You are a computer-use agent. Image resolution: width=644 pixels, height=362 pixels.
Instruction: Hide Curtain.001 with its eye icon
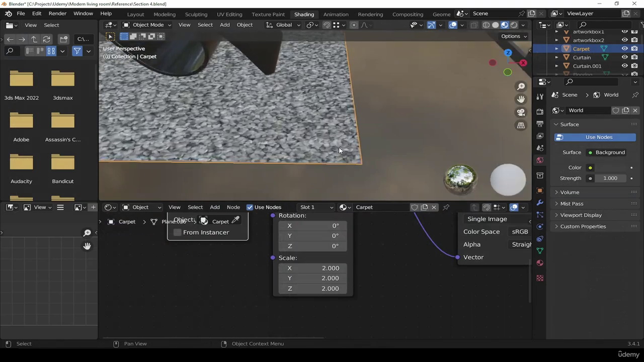coord(624,66)
